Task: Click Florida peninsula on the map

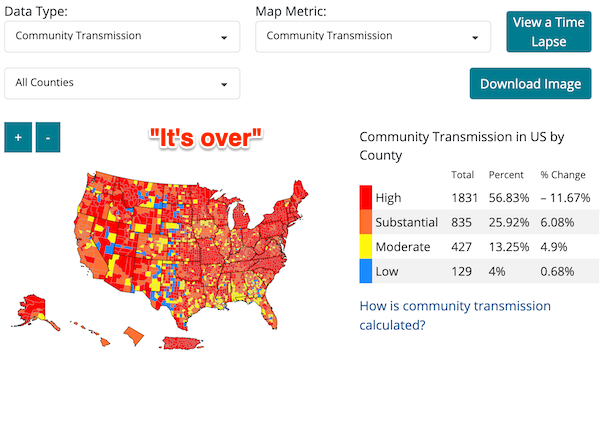Action: (269, 312)
